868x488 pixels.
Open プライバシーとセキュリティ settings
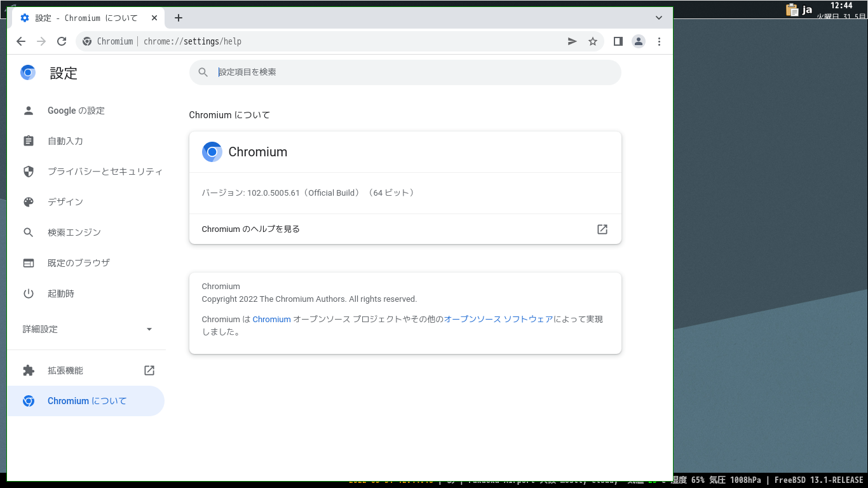(x=86, y=172)
